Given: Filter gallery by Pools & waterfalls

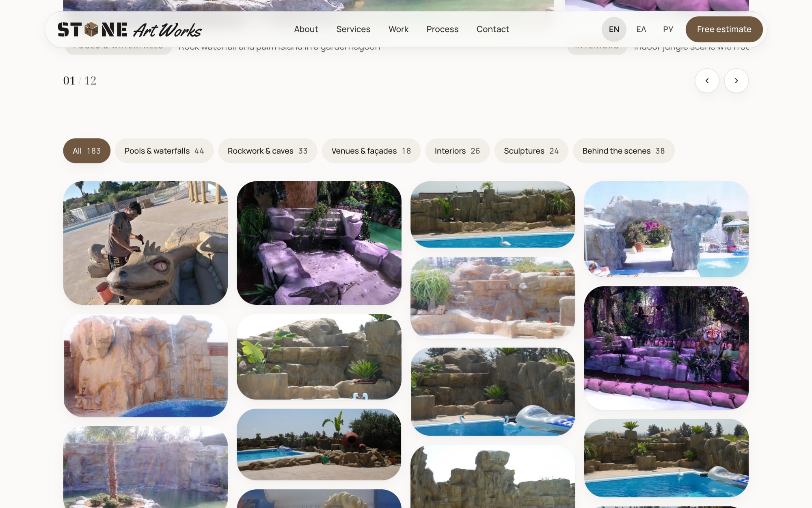Looking at the screenshot, I should (x=164, y=151).
